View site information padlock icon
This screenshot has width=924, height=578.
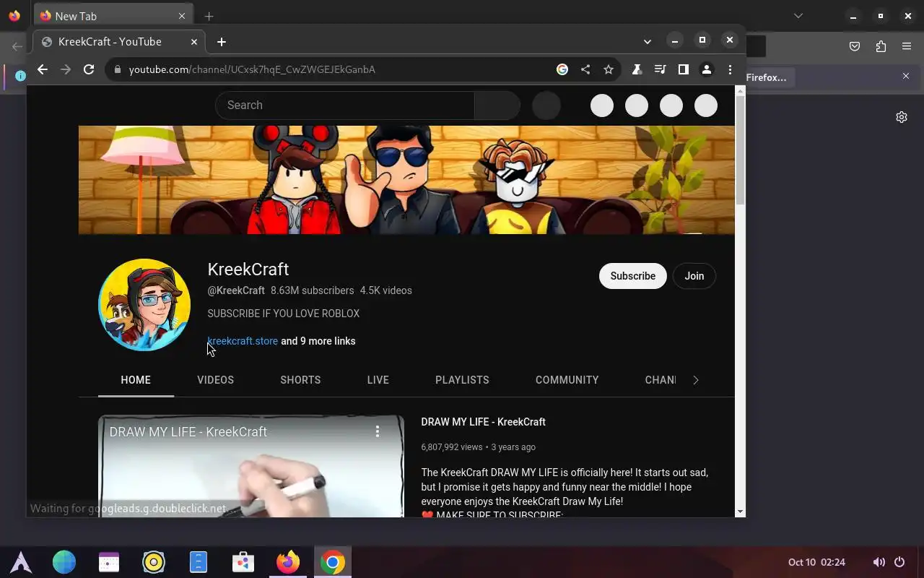(117, 69)
